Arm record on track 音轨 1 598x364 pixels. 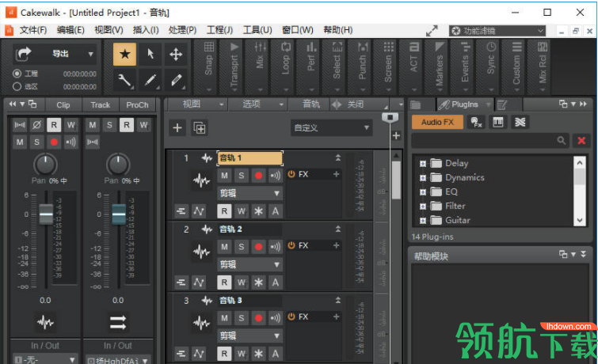click(258, 176)
